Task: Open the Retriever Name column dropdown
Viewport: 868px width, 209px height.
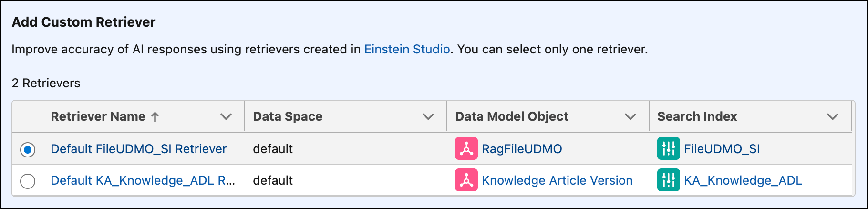Action: click(x=226, y=117)
